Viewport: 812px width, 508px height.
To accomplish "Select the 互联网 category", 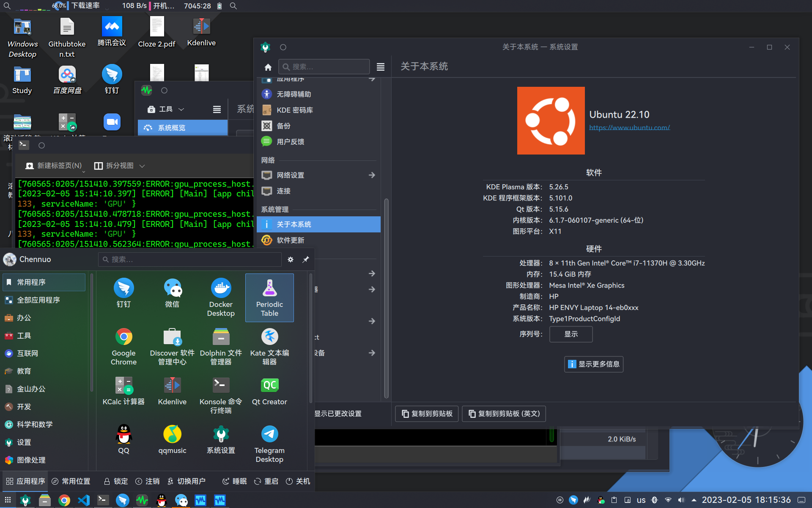I will pyautogui.click(x=44, y=353).
